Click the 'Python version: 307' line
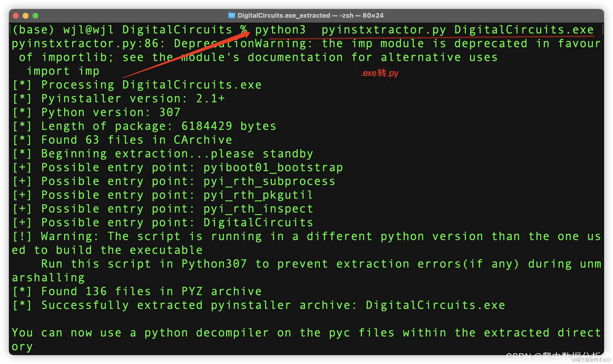Viewport: 613px width, 364px height. pos(111,112)
